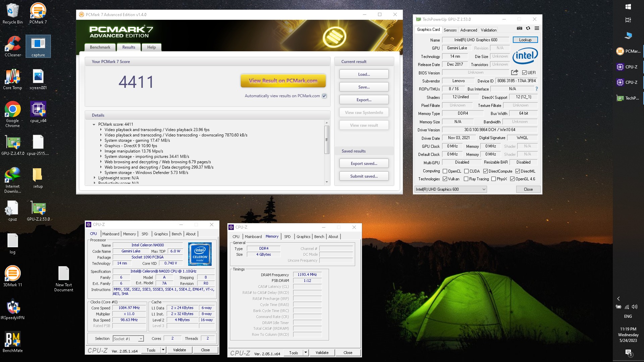644x362 pixels.
Task: Open Mainboard tab in left CPU-Z window
Action: 111,234
